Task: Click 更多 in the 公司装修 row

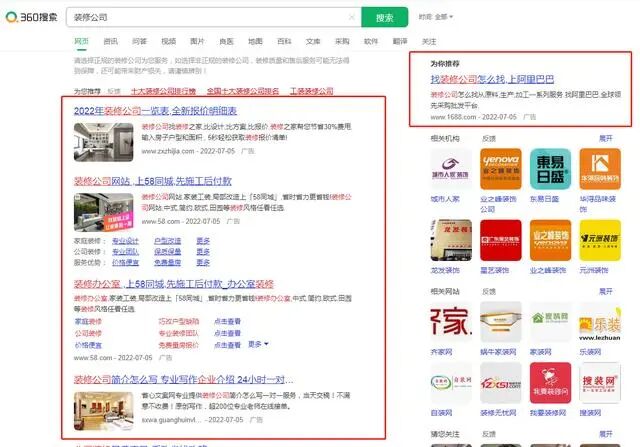Action: [x=203, y=251]
